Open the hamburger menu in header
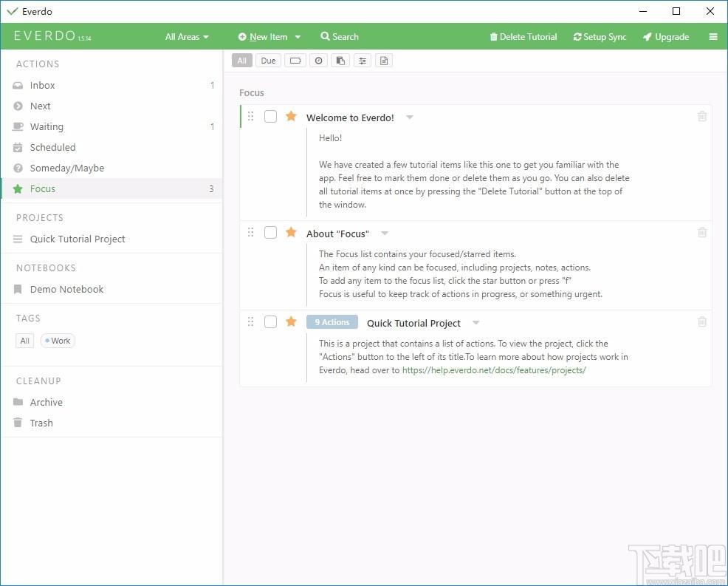728x586 pixels. 713,37
